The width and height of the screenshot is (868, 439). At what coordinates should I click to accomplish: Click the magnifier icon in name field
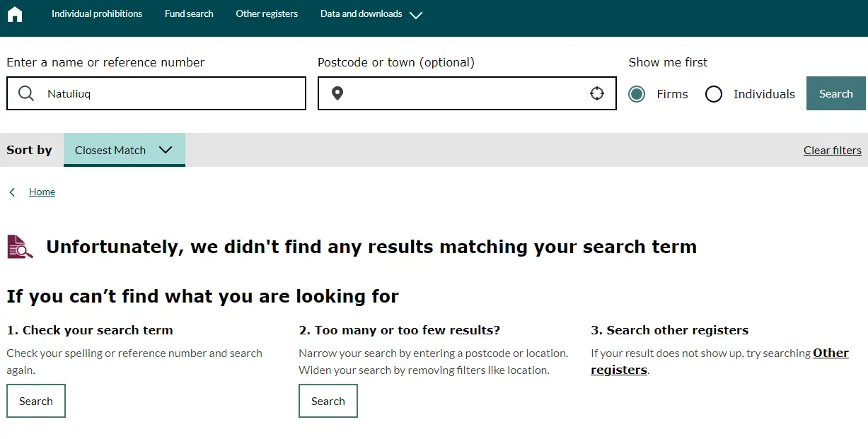(x=26, y=94)
